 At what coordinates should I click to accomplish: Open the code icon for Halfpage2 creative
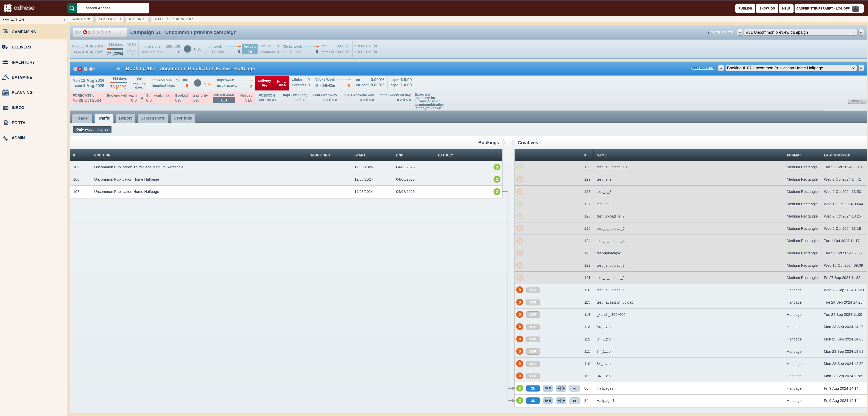point(575,388)
